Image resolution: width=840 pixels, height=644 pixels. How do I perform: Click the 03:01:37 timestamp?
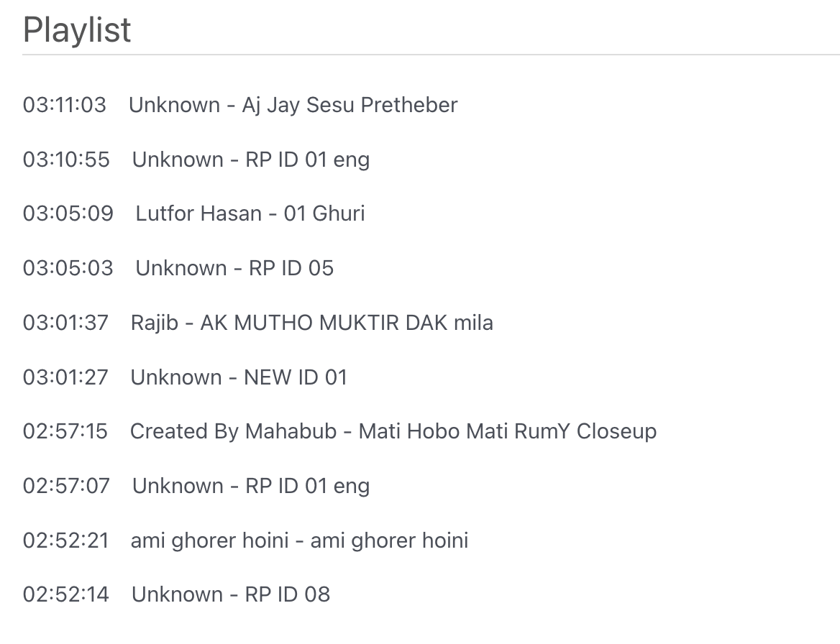(65, 323)
